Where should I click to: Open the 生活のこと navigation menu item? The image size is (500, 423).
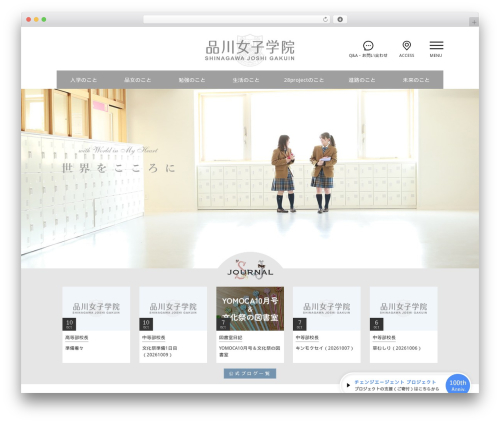(x=246, y=80)
